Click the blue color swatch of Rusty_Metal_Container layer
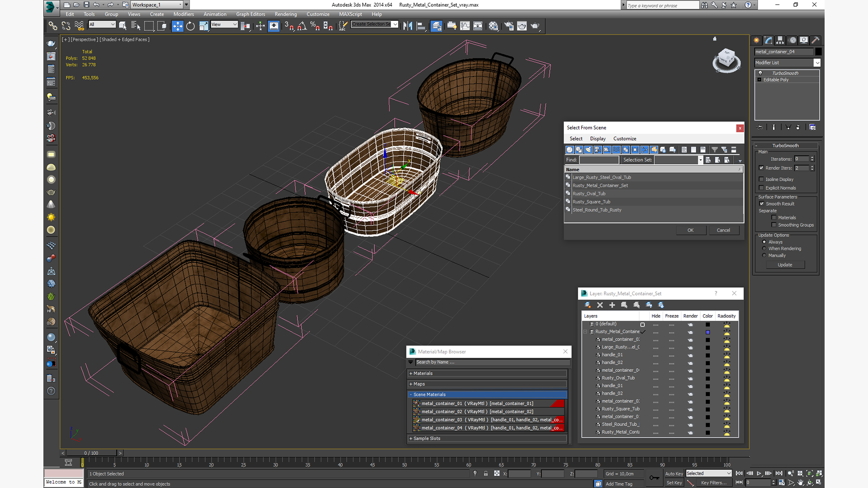 (708, 332)
